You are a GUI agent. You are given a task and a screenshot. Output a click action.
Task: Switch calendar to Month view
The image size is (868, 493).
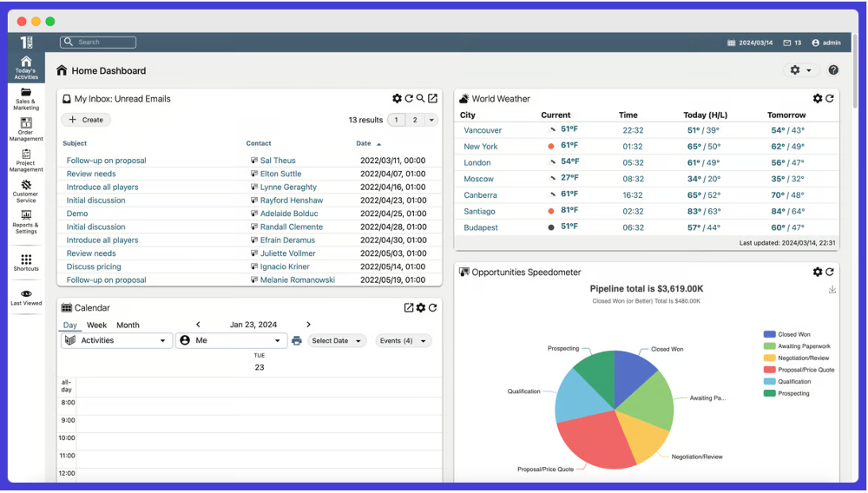(x=128, y=325)
